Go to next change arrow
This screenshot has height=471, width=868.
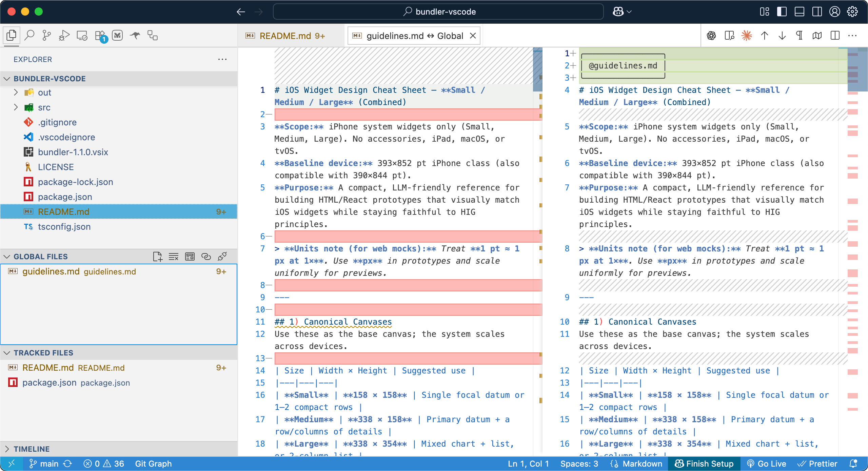[x=782, y=36]
